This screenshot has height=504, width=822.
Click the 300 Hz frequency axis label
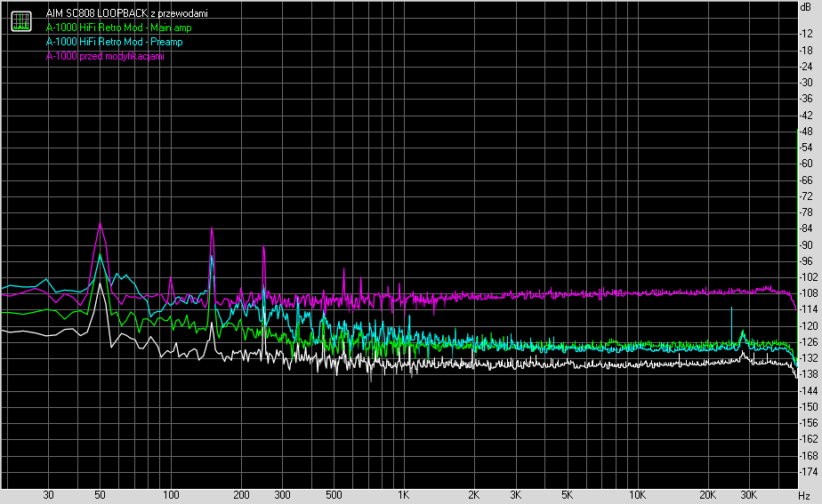point(282,494)
